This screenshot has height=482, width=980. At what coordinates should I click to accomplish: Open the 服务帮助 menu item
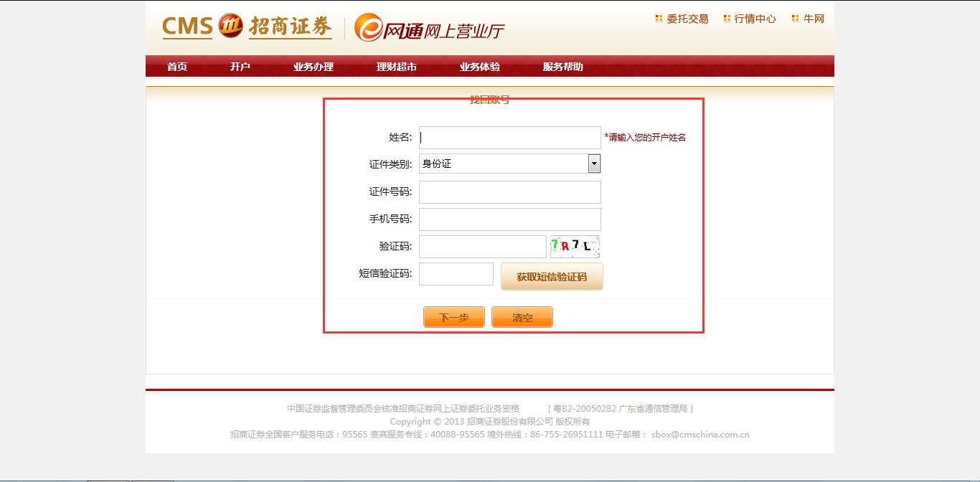point(563,66)
